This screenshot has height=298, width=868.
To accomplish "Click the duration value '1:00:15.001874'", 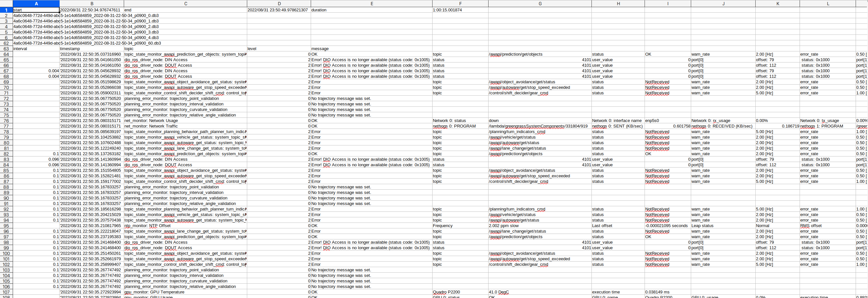I will click(x=460, y=10).
